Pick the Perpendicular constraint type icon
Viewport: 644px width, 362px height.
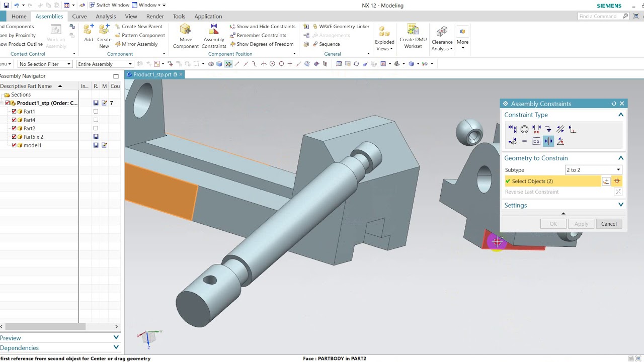tap(573, 129)
